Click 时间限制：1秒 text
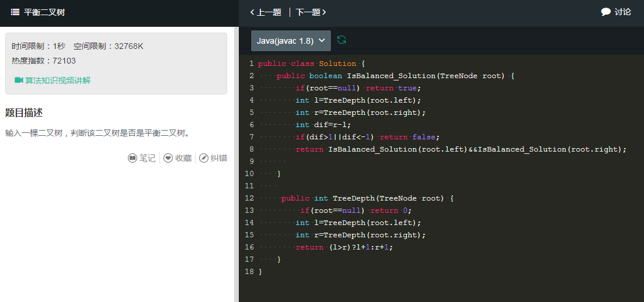Viewport: 644px width, 302px height. click(x=39, y=47)
